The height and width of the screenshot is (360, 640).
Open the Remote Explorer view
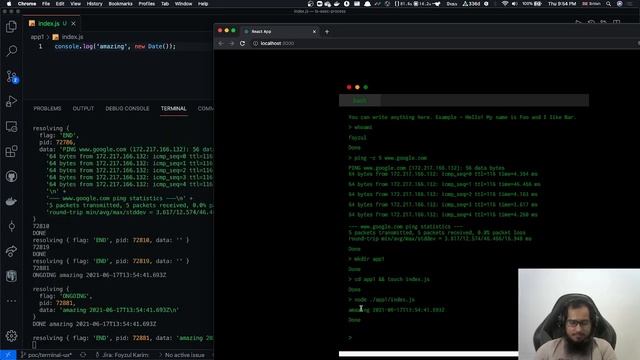(11, 127)
